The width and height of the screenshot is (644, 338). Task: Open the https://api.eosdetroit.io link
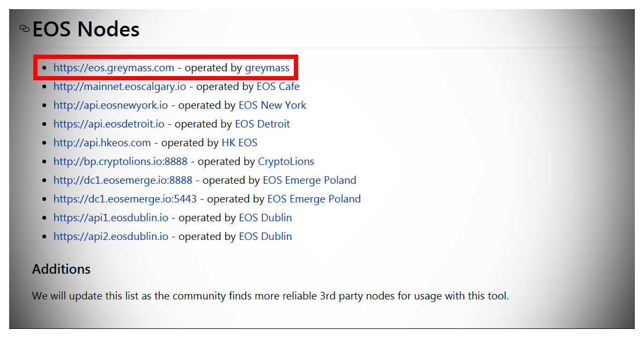(x=109, y=124)
